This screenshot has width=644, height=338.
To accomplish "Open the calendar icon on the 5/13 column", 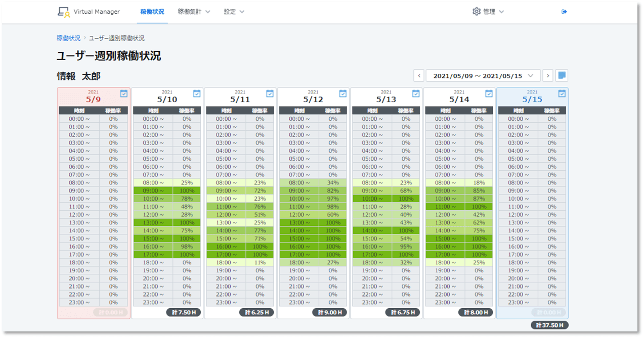I will [x=415, y=93].
